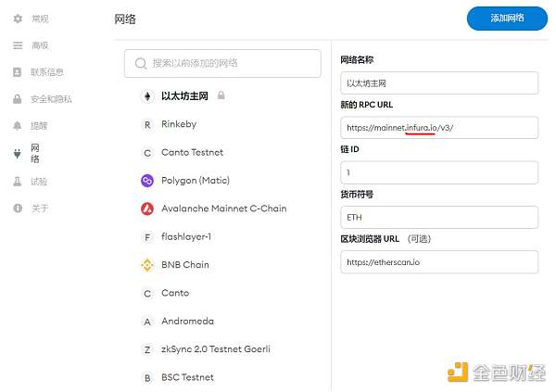The image size is (556, 392).
Task: Click the bell icon for 提醒
Action: [x=18, y=125]
